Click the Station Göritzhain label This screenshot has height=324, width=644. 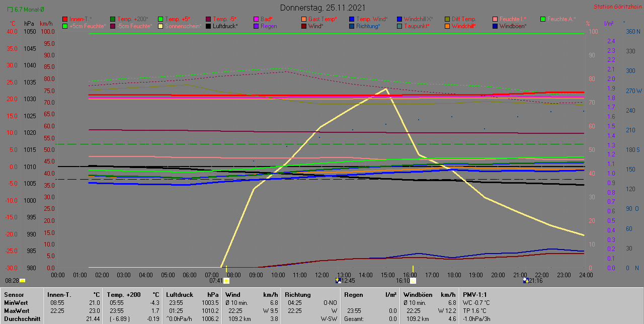(617, 7)
